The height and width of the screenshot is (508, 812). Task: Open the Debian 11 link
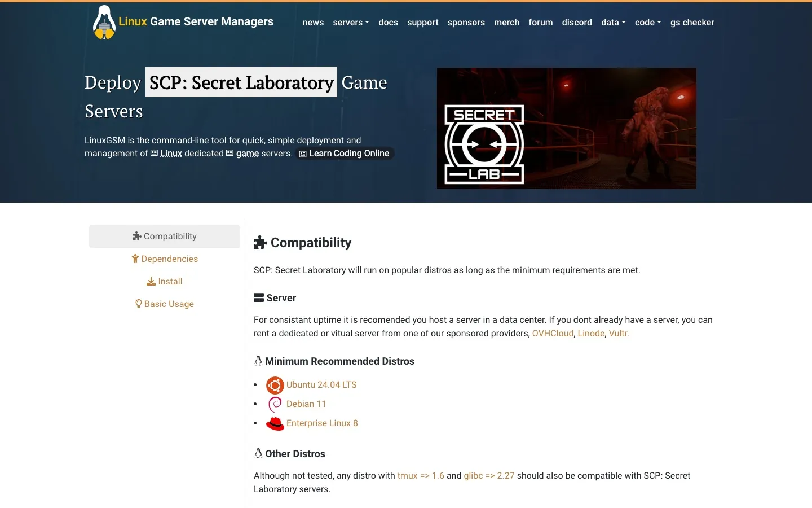306,404
